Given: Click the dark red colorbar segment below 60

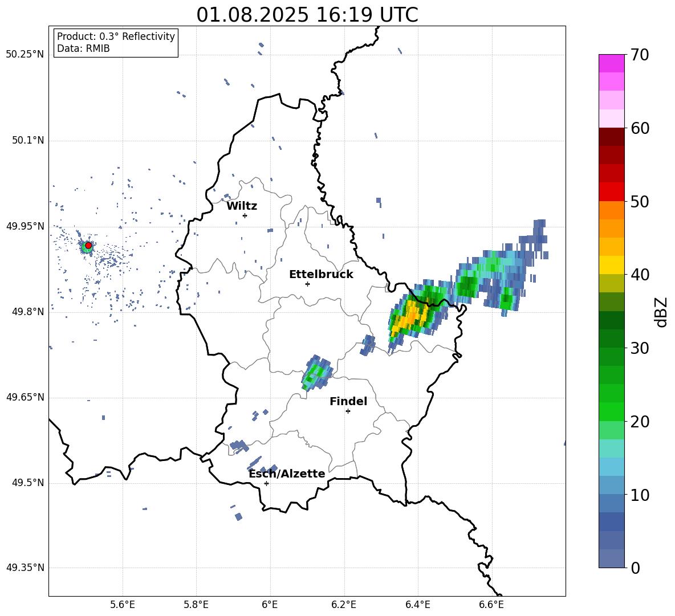Looking at the screenshot, I should click(611, 137).
